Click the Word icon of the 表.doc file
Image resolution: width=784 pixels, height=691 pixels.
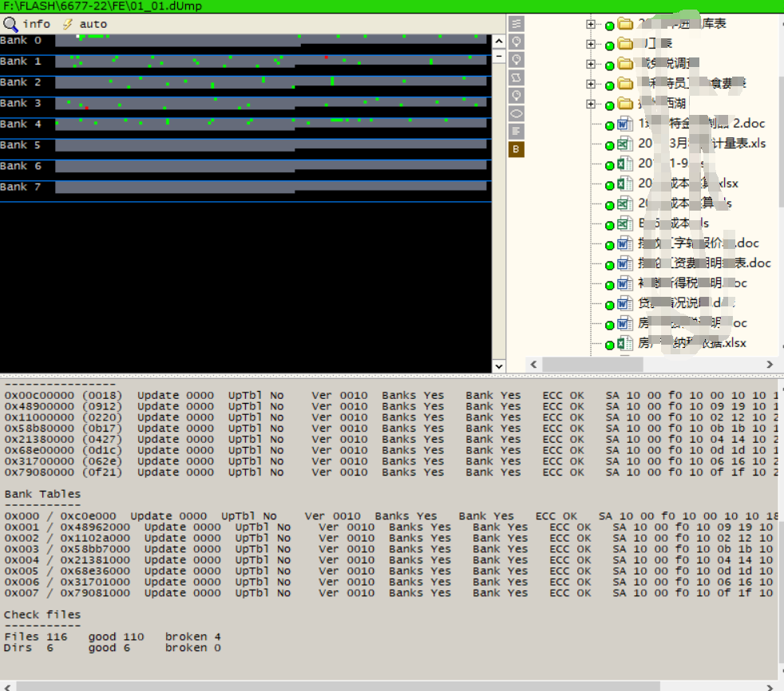click(x=624, y=263)
